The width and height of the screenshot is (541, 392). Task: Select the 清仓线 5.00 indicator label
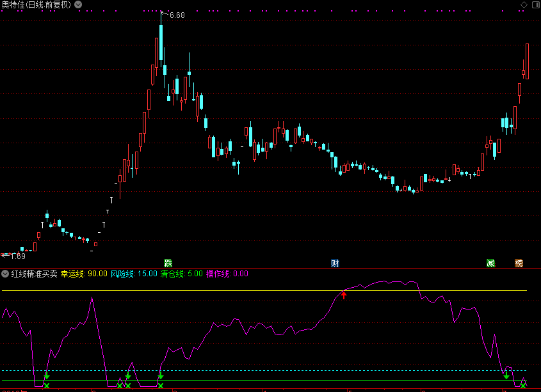181,274
